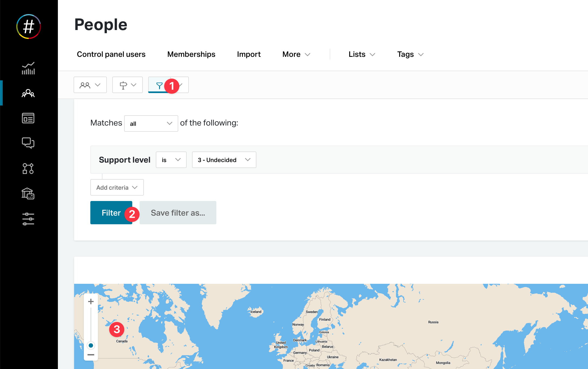Open the Memberships tab
Viewport: 588px width, 369px height.
[191, 54]
